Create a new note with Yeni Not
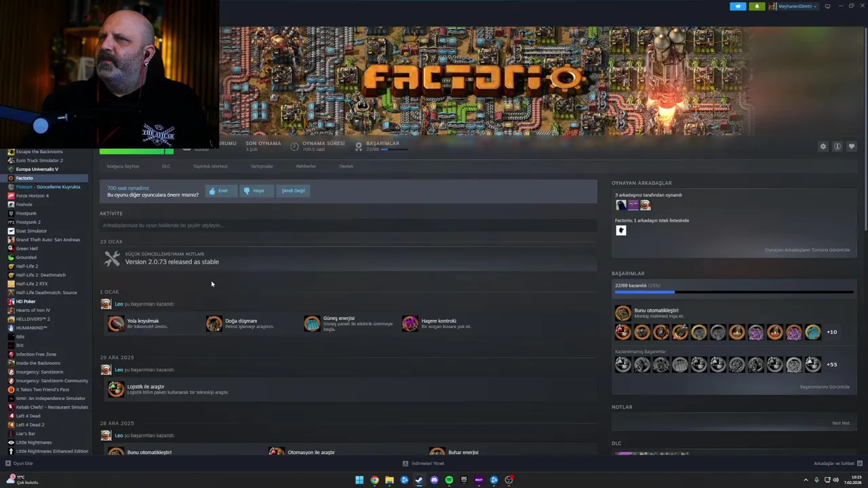The image size is (868, 488). pyautogui.click(x=841, y=423)
